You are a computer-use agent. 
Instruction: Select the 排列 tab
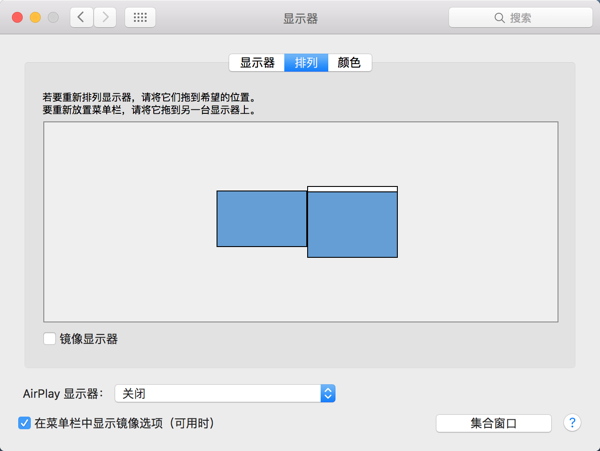[x=307, y=63]
